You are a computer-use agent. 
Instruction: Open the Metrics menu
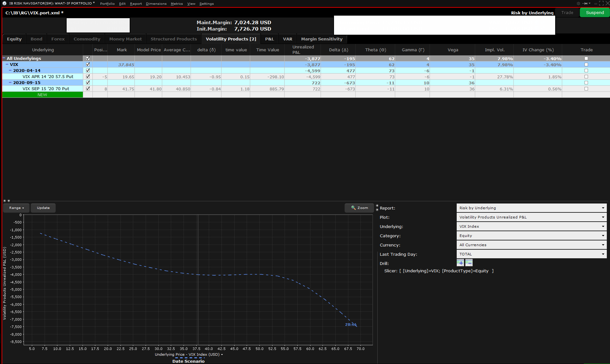click(x=177, y=4)
